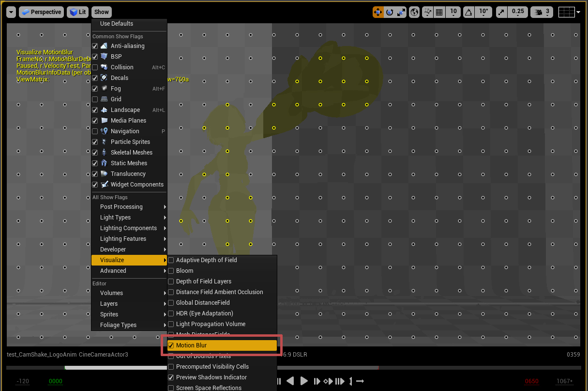Expand the viewport layout options arrow
This screenshot has width=588, height=391.
tap(578, 12)
